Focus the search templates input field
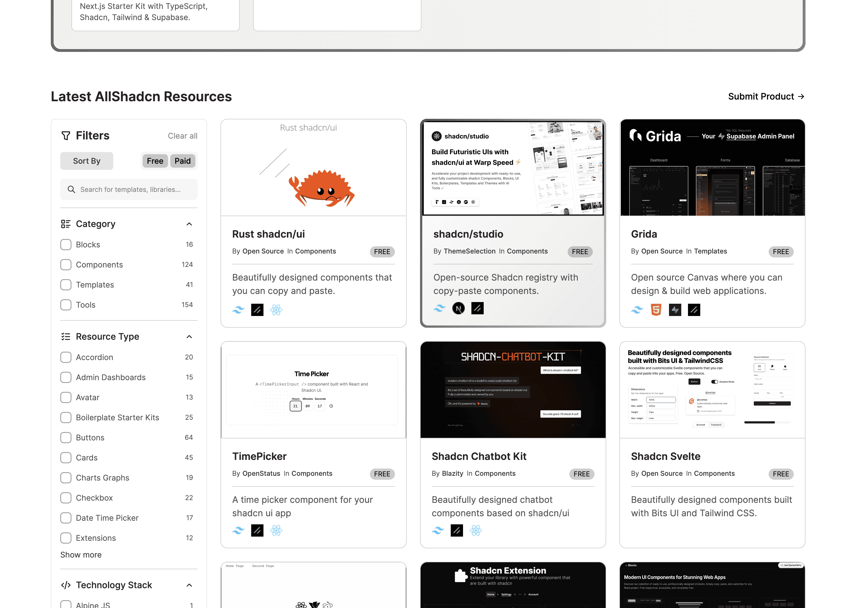The image size is (868, 608). click(x=130, y=189)
